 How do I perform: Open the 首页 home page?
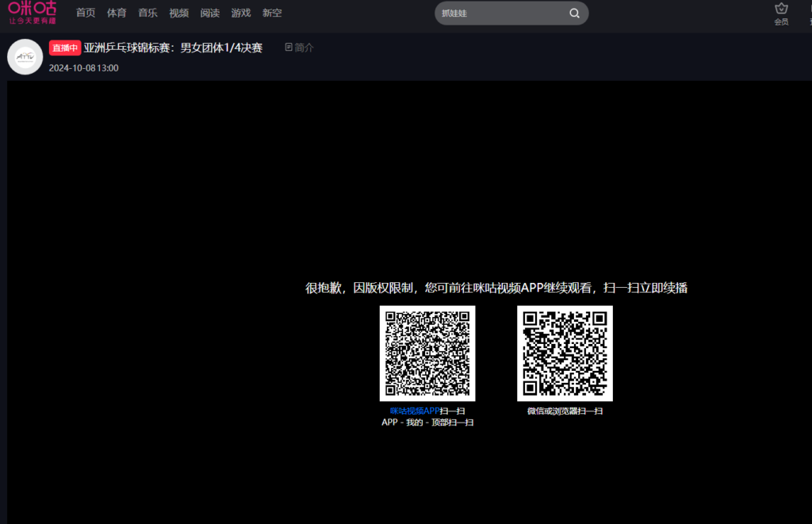click(x=86, y=13)
